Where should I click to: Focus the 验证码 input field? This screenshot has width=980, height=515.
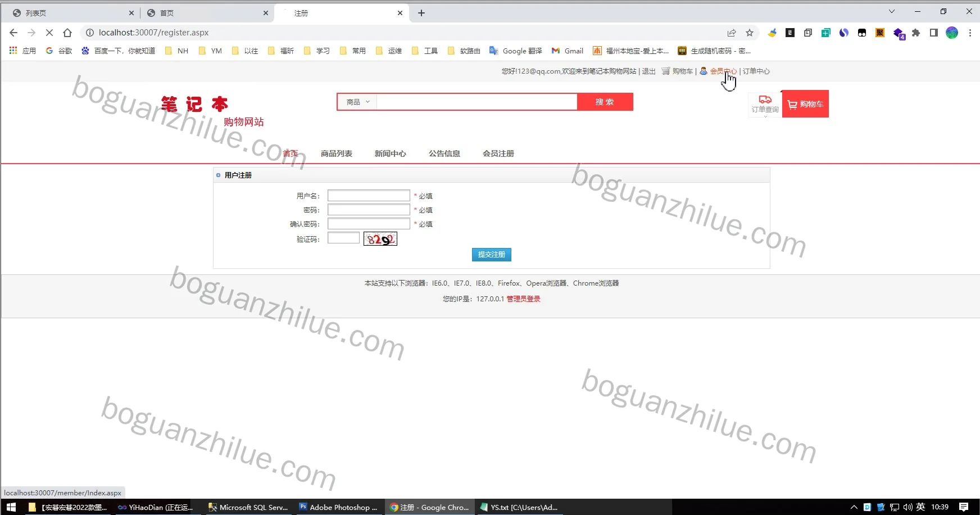point(343,238)
